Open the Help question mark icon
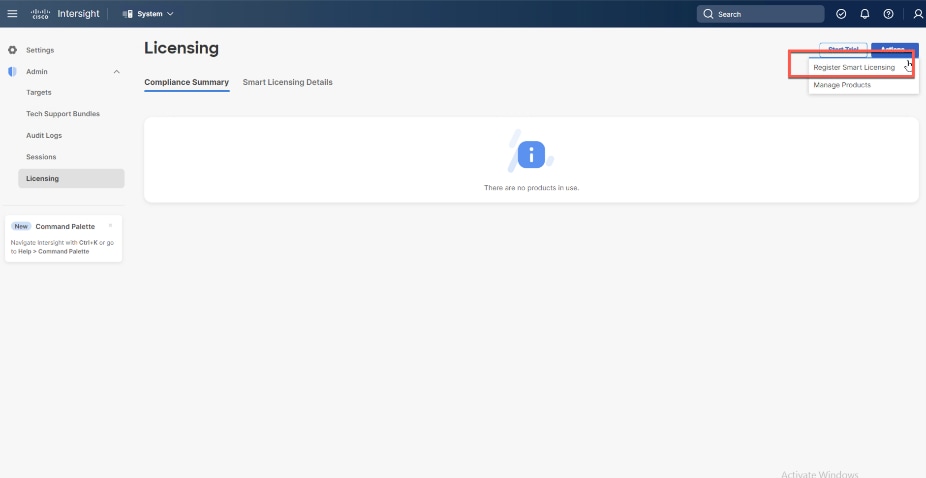The image size is (926, 478). [888, 14]
